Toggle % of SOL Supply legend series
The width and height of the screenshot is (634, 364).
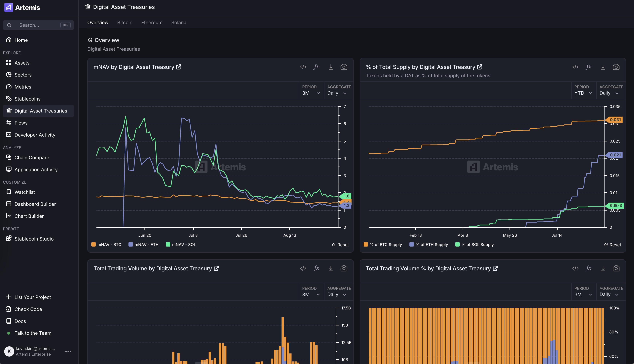click(x=475, y=245)
